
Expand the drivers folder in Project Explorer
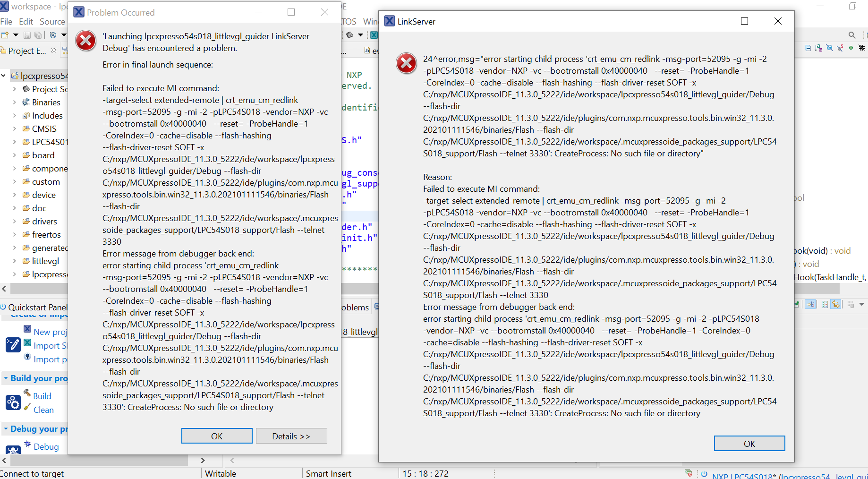[15, 221]
